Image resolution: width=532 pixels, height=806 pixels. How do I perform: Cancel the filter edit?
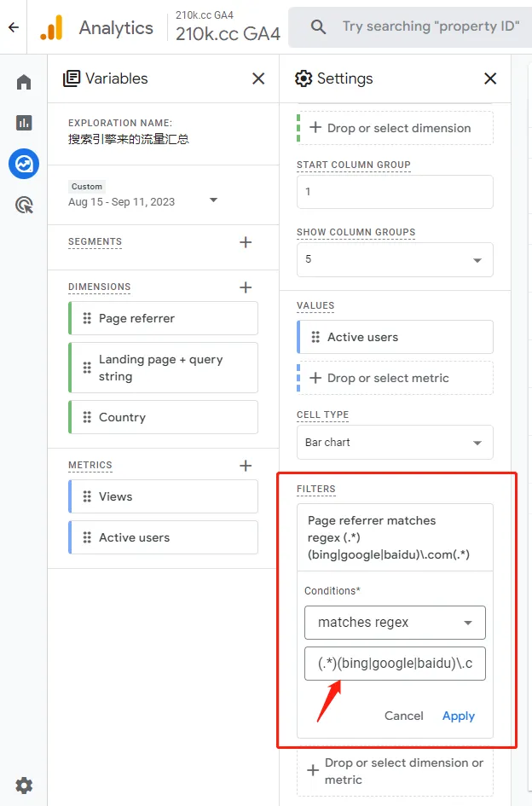click(x=403, y=716)
